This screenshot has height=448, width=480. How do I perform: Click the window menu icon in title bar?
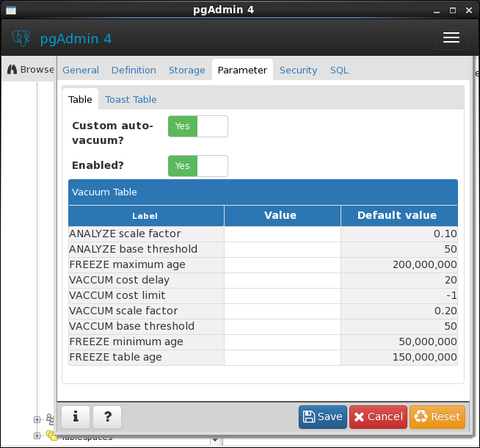(x=11, y=10)
